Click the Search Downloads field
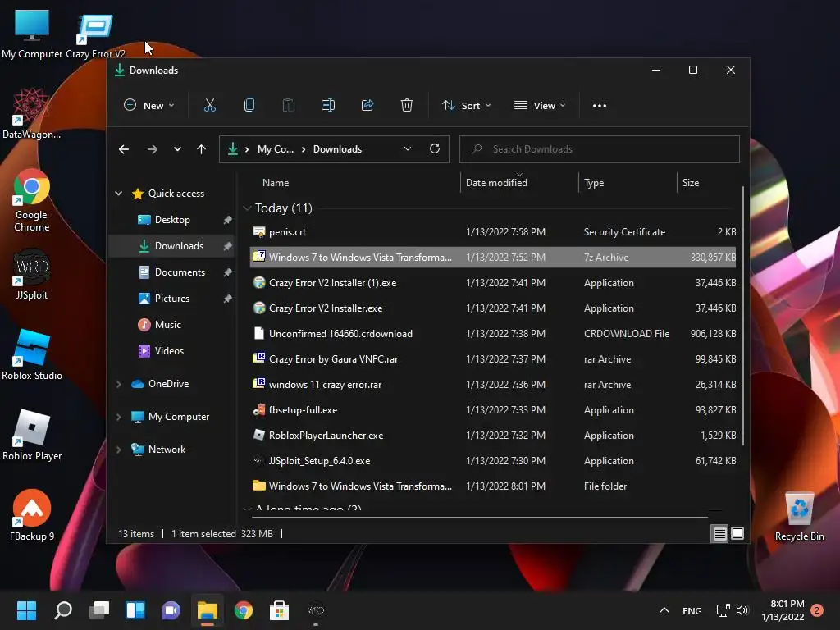840x630 pixels. coord(600,149)
